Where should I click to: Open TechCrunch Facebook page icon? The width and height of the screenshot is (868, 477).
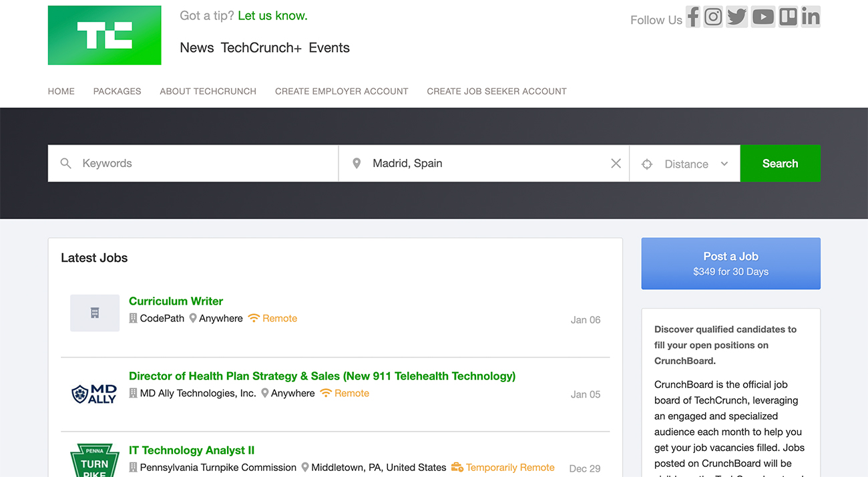(x=693, y=17)
